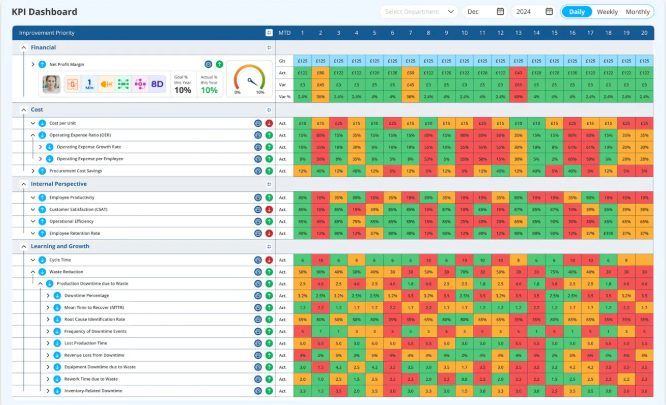Viewport: 666px width, 405px height.
Task: Click the calendar icon next to Dec
Action: click(x=500, y=11)
